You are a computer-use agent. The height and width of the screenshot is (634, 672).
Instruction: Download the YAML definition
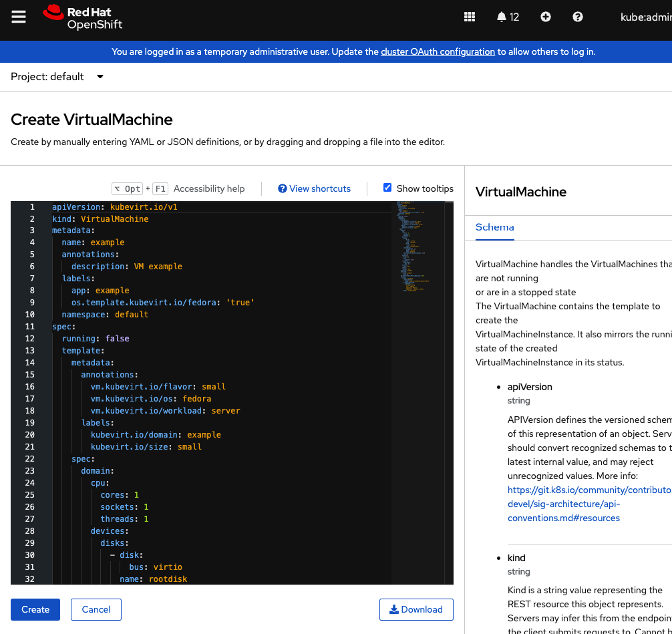(x=416, y=609)
